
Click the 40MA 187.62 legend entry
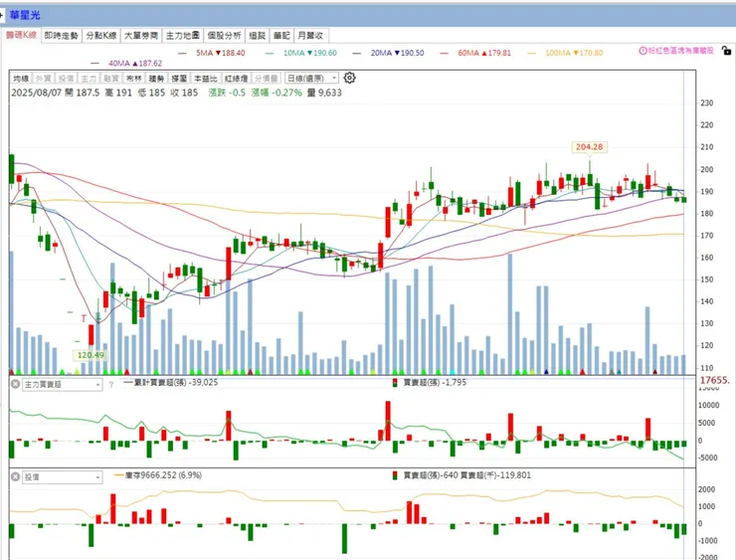coord(127,64)
